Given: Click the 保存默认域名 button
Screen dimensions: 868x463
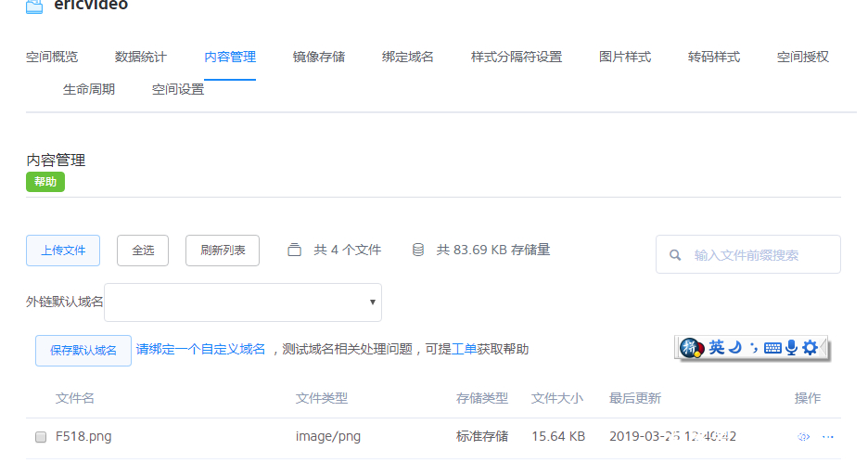Looking at the screenshot, I should [x=83, y=351].
